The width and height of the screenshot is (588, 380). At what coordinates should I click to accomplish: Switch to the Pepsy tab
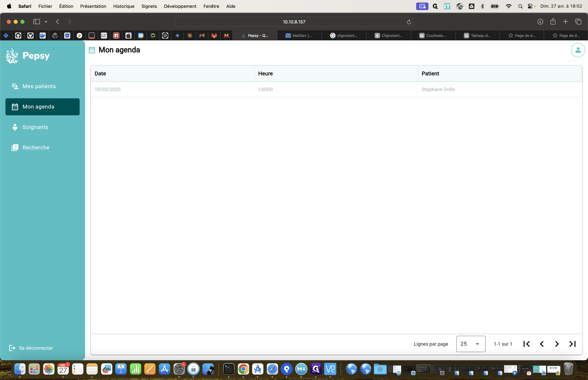tap(255, 36)
